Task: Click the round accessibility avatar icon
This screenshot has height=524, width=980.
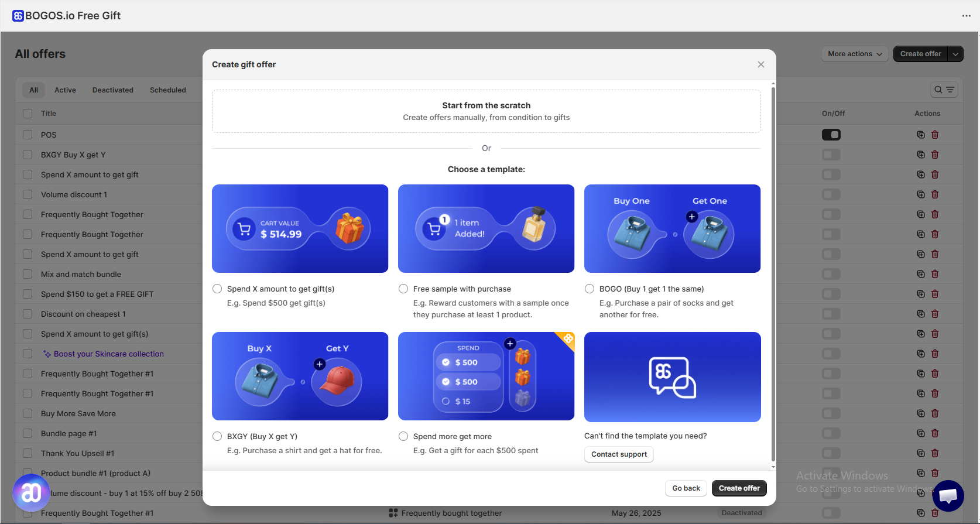Action: (31, 492)
